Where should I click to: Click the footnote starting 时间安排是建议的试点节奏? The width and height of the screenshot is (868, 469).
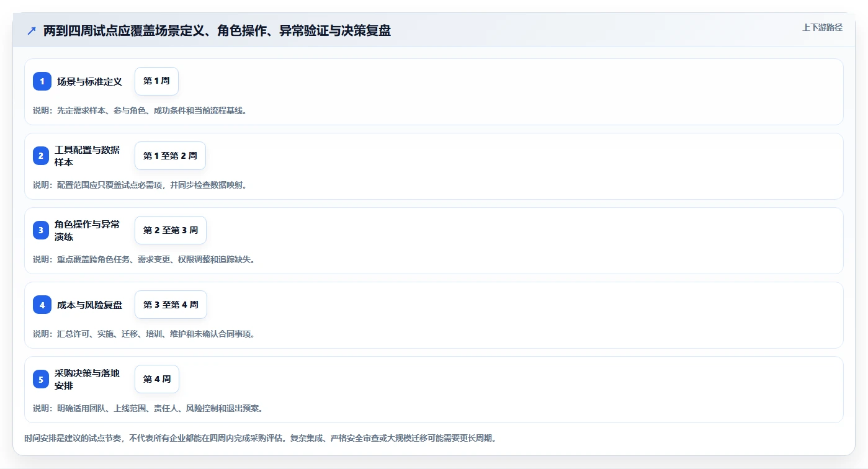click(260, 438)
